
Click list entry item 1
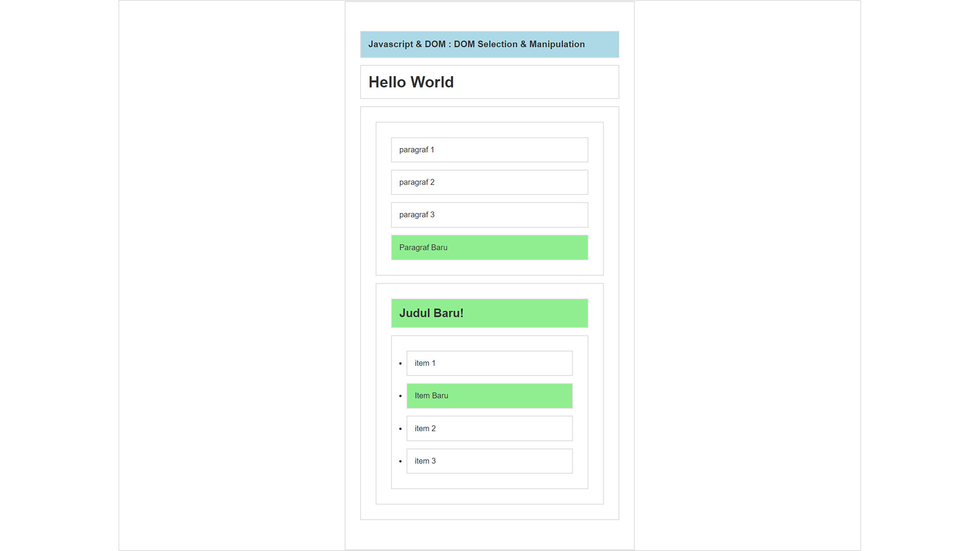(x=489, y=363)
